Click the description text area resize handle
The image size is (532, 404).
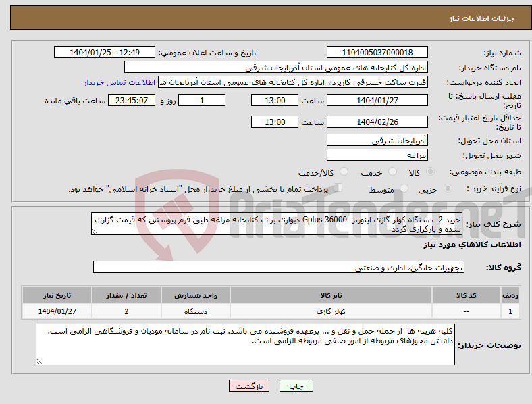tap(95, 232)
